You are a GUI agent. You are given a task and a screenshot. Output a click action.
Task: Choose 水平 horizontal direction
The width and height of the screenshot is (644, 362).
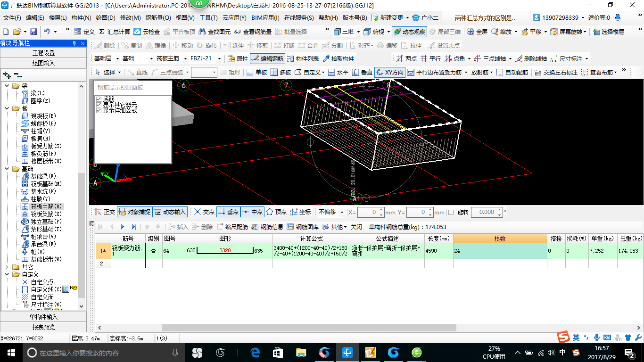(x=338, y=72)
